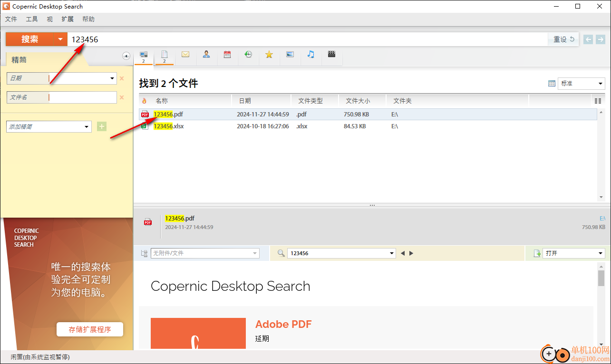Click the 84.53 KB size cell
The image size is (611, 364).
(355, 126)
